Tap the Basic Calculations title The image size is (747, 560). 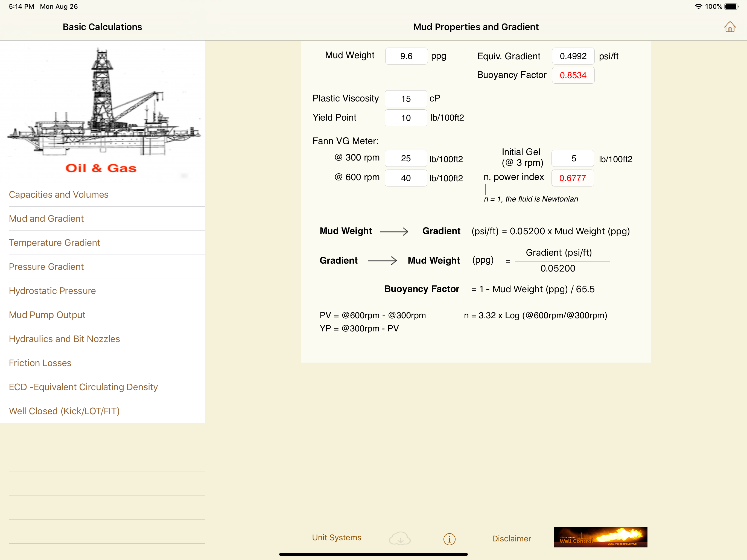pos(102,27)
